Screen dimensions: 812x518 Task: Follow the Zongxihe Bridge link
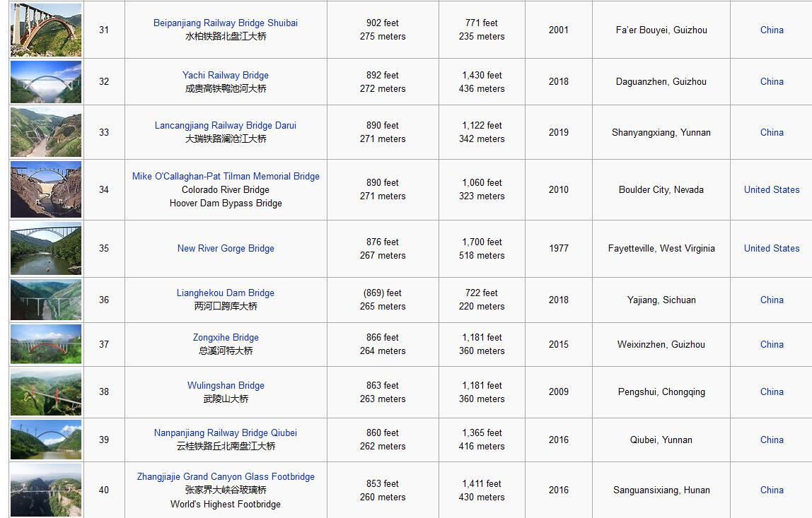[226, 337]
